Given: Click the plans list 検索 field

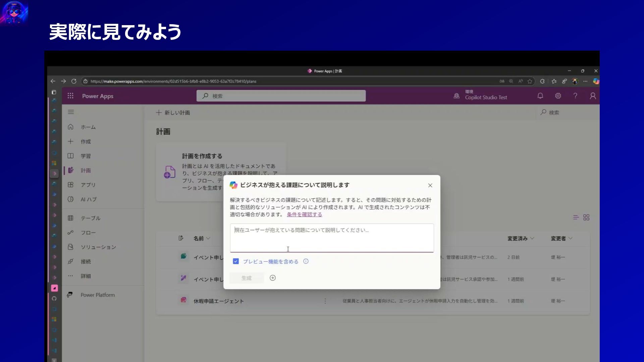Looking at the screenshot, I should (567, 113).
